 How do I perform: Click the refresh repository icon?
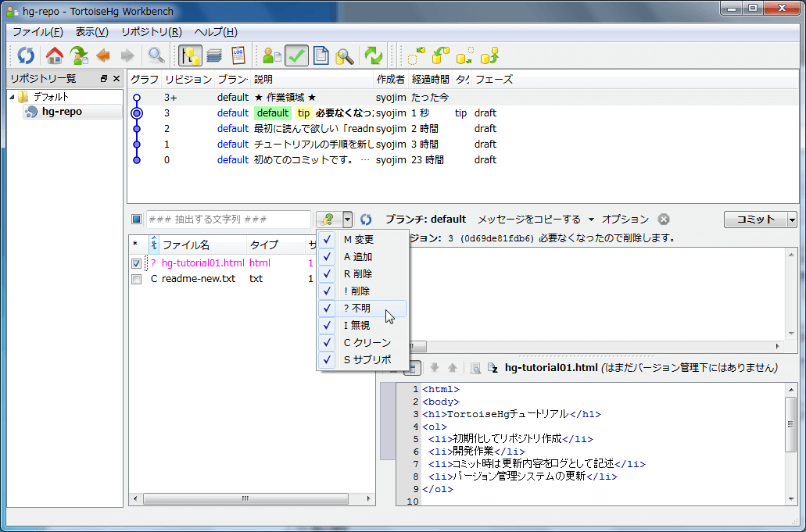point(25,55)
